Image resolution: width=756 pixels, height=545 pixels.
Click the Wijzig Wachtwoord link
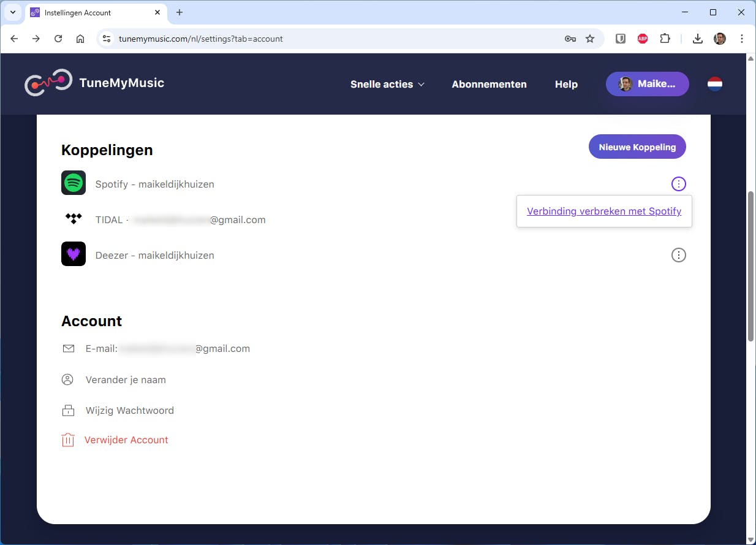[x=130, y=410]
